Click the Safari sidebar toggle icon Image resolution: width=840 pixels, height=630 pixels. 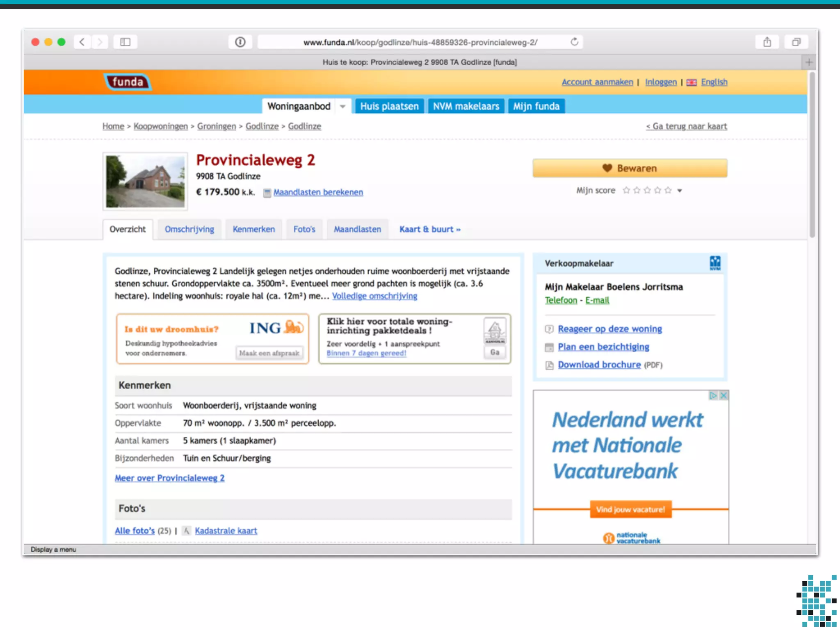pyautogui.click(x=125, y=42)
